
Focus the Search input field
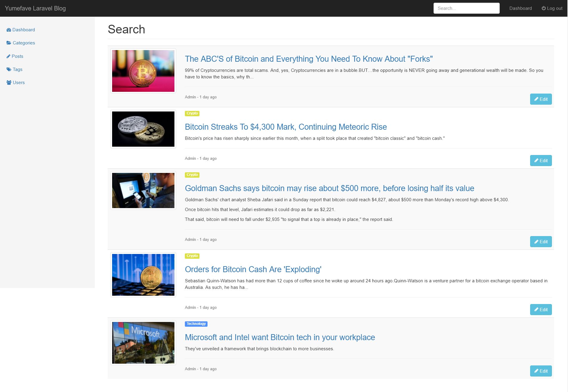pos(466,8)
